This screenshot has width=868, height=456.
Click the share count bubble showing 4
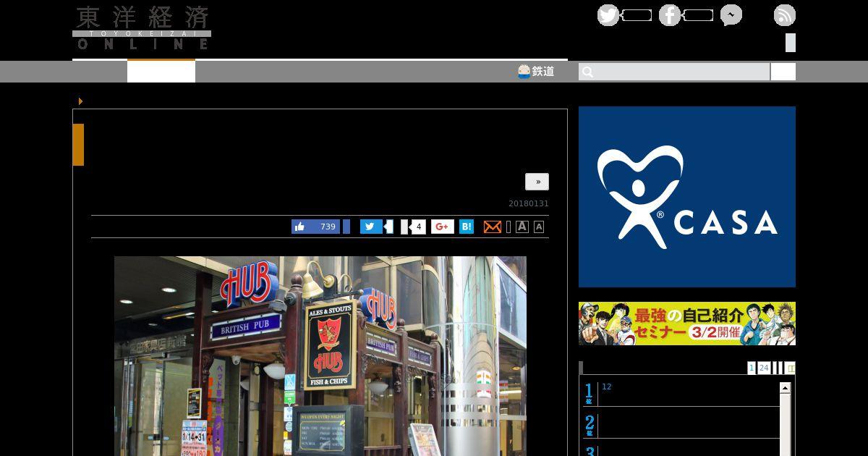point(418,227)
